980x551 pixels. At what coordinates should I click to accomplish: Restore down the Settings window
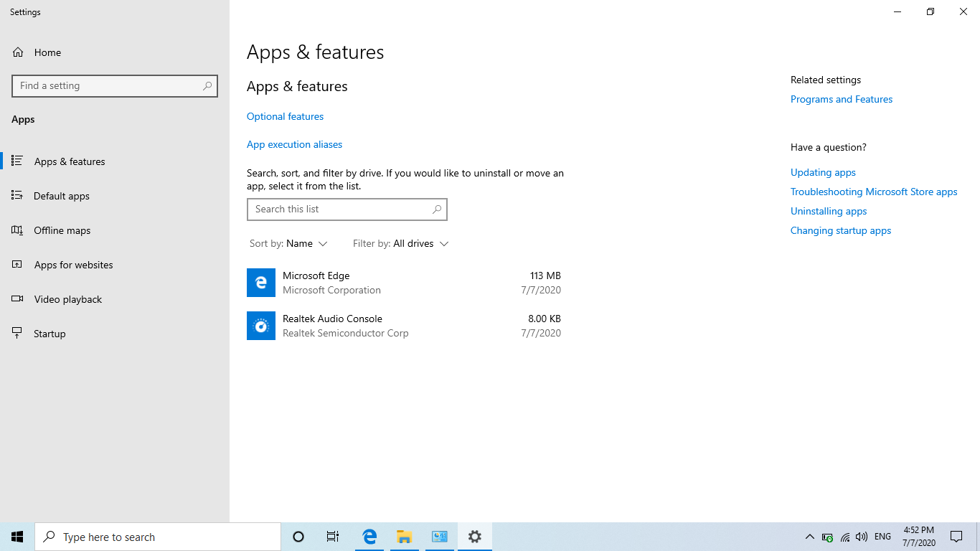tap(930, 11)
